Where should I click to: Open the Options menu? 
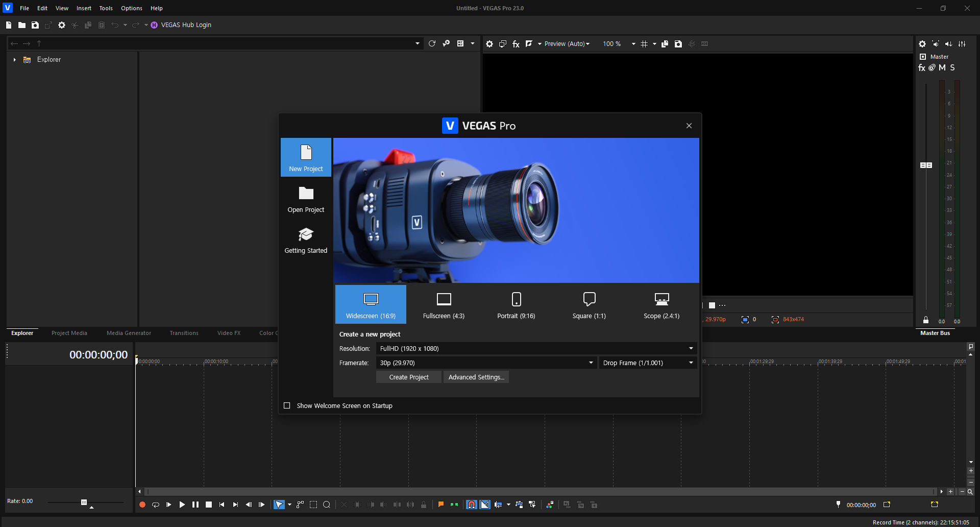point(131,8)
